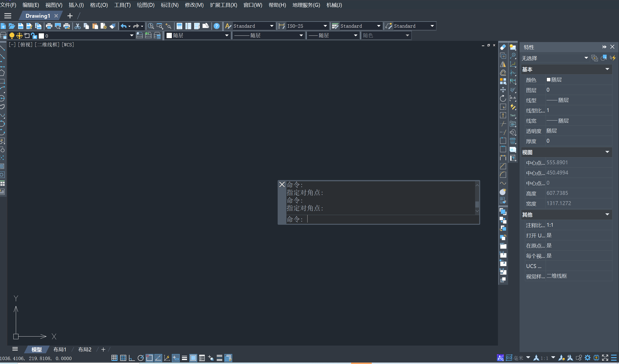Collapse the 基本 section
Viewport: 619px width, 364px height.
(607, 69)
